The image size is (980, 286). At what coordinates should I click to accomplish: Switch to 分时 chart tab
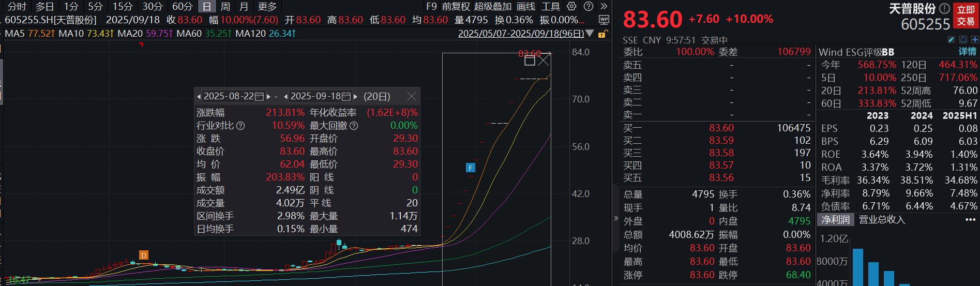(x=17, y=6)
